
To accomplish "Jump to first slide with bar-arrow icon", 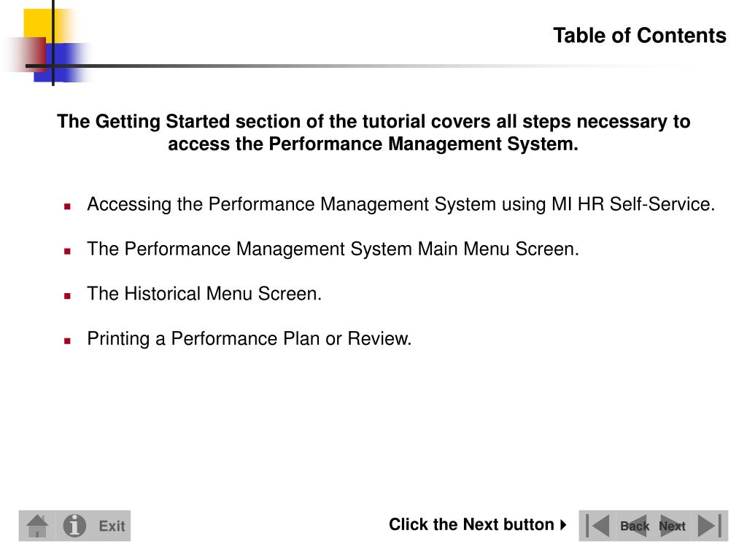I will point(597,526).
